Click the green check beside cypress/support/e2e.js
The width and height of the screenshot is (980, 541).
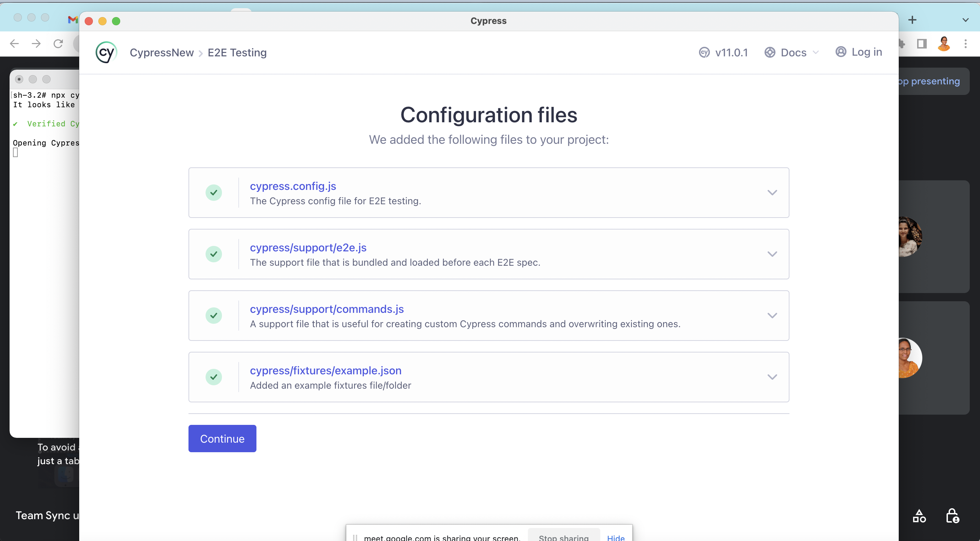pyautogui.click(x=214, y=254)
